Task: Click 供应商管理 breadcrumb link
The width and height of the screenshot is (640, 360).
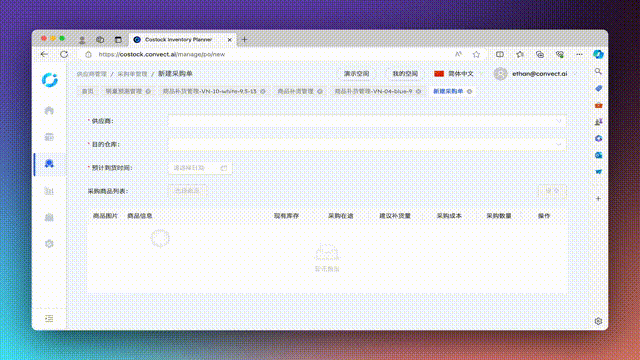Action: (x=92, y=74)
